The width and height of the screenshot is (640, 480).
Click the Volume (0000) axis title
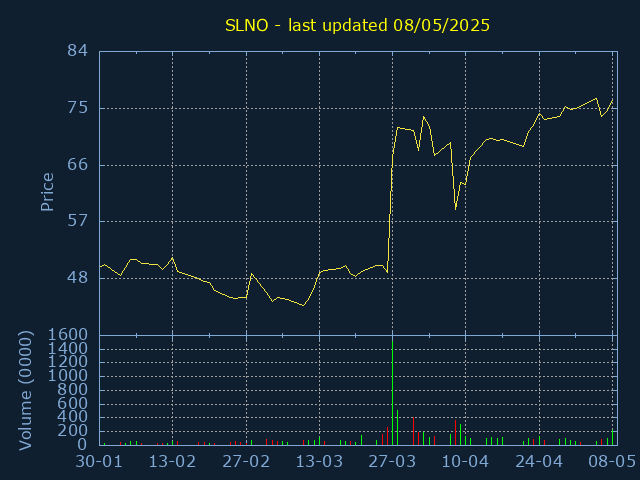pyautogui.click(x=25, y=391)
